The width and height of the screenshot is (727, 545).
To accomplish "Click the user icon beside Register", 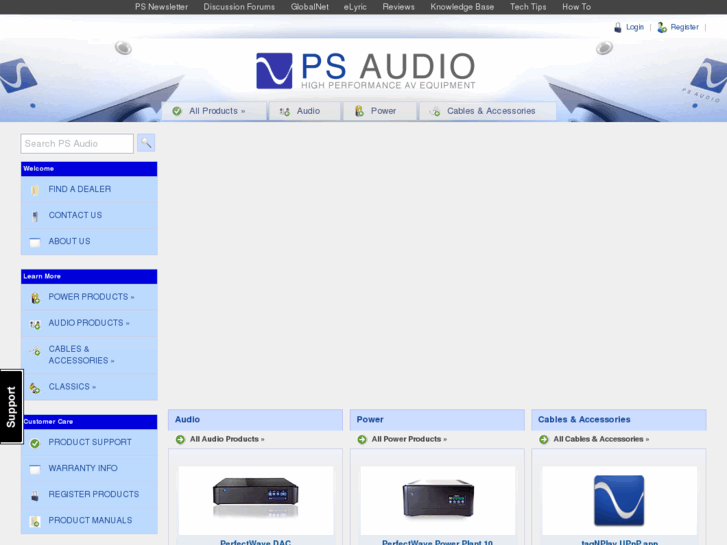I will 662,27.
